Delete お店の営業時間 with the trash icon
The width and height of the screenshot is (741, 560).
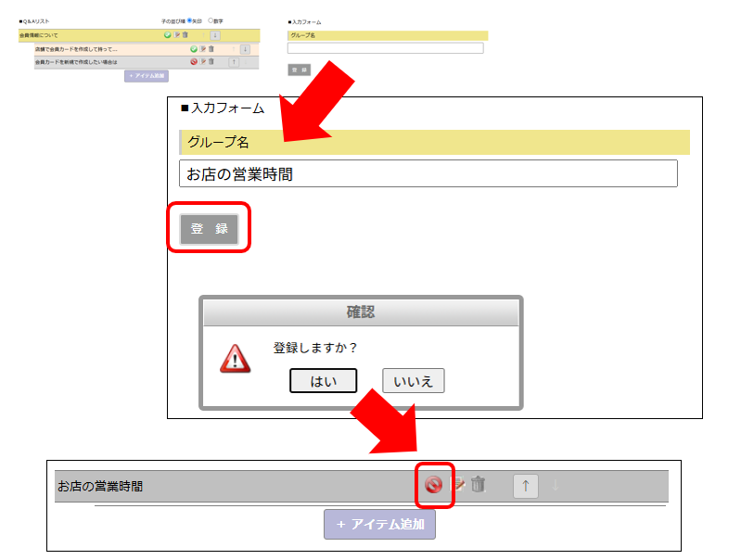478,485
